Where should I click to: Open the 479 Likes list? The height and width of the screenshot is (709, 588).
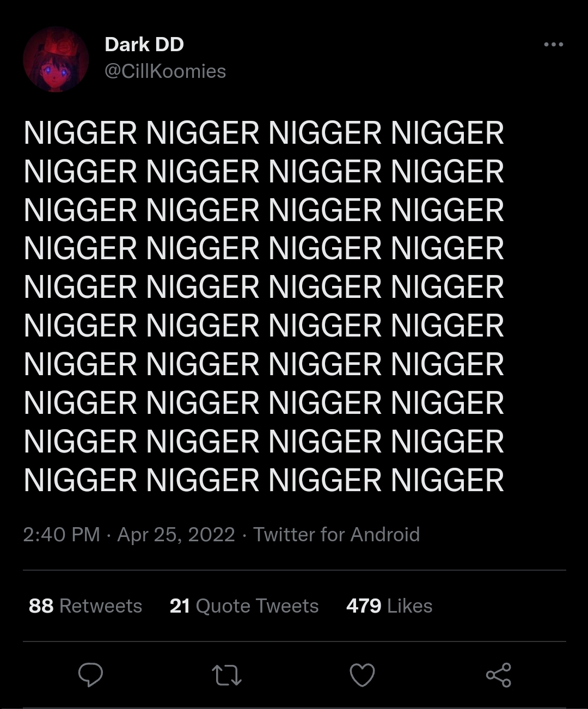389,606
